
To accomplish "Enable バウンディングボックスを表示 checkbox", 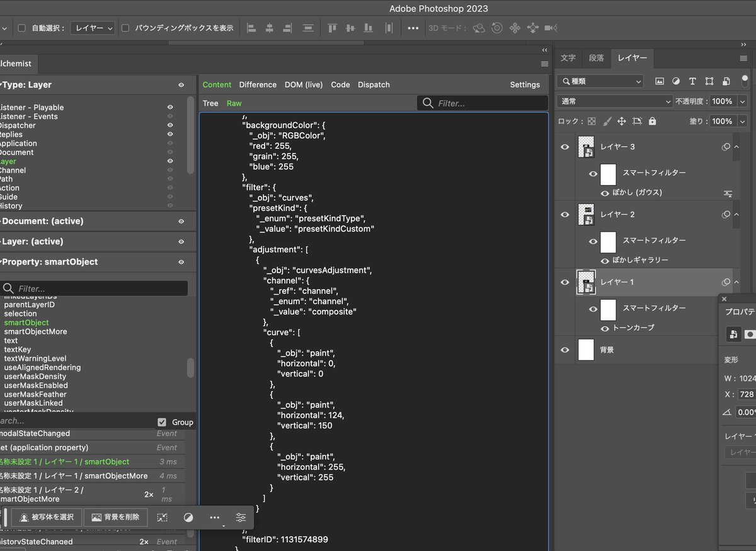I will (x=125, y=28).
